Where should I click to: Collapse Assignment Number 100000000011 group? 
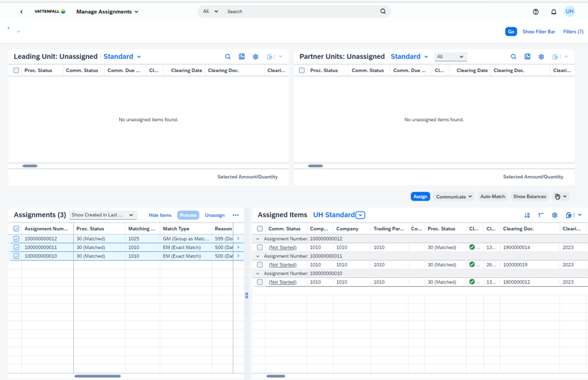[257, 256]
